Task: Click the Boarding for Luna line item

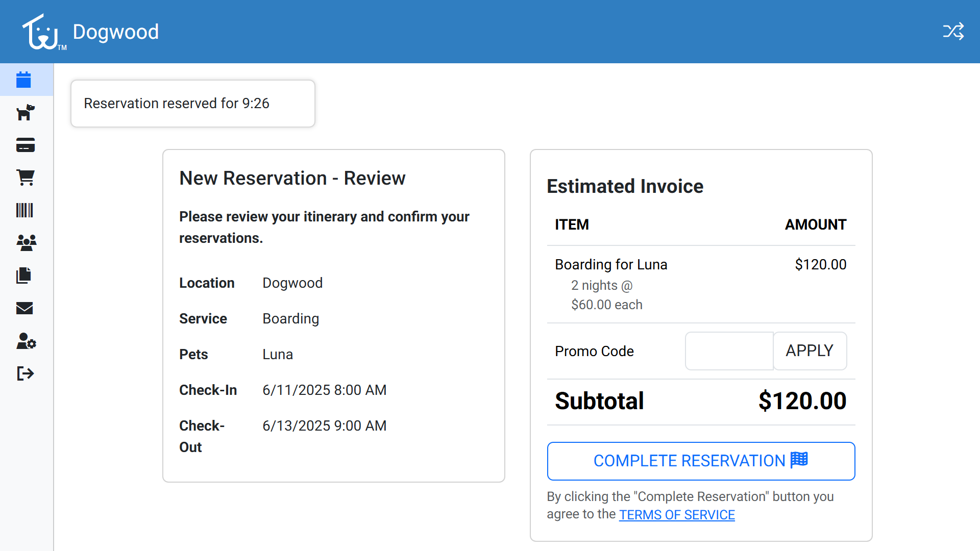Action: tap(611, 264)
